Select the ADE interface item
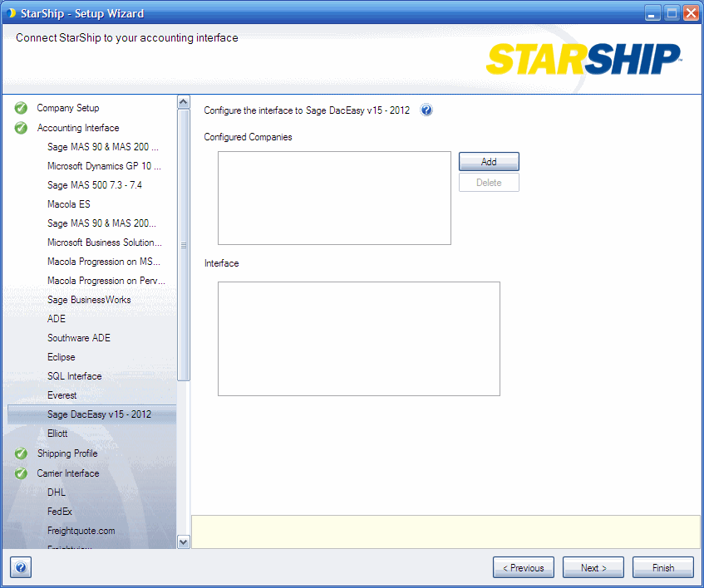Screen dimensions: 704x588 pyautogui.click(x=57, y=319)
